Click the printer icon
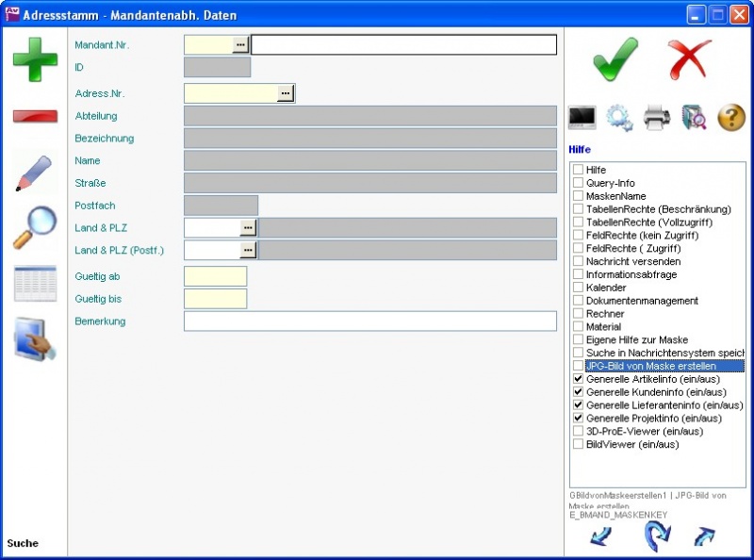This screenshot has width=754, height=560. (x=657, y=117)
